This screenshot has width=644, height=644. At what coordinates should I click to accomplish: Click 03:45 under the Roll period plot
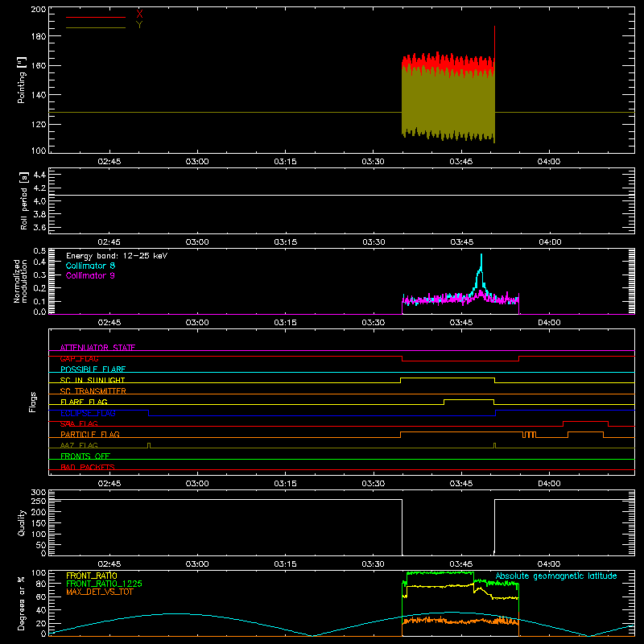point(461,242)
